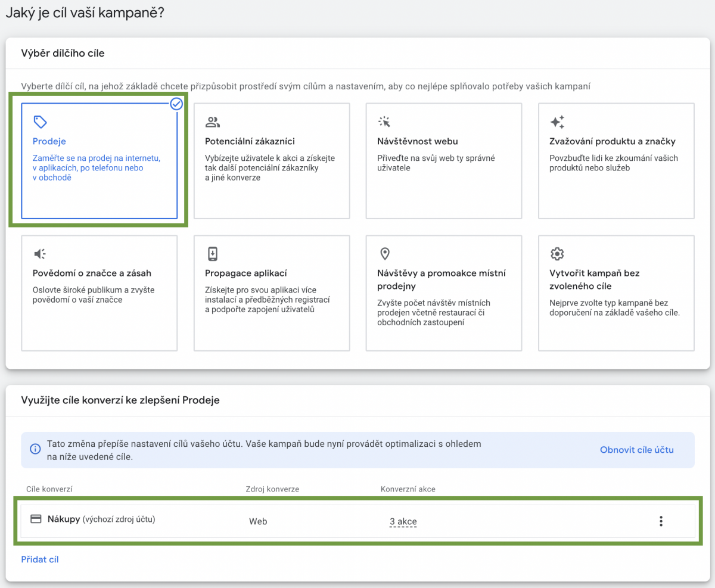
Task: Click the megaphone icon for Povědomí o značce
Action: pyautogui.click(x=40, y=254)
